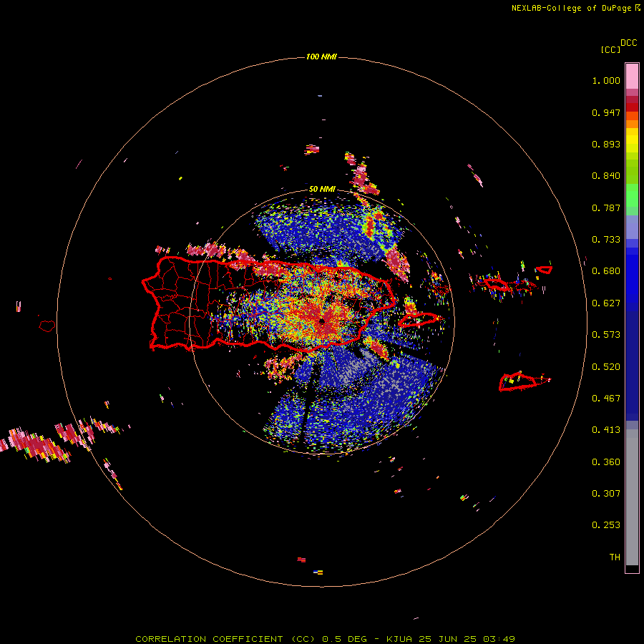Click the [CC] unit label
Screen dimensions: 644x644
(610, 49)
